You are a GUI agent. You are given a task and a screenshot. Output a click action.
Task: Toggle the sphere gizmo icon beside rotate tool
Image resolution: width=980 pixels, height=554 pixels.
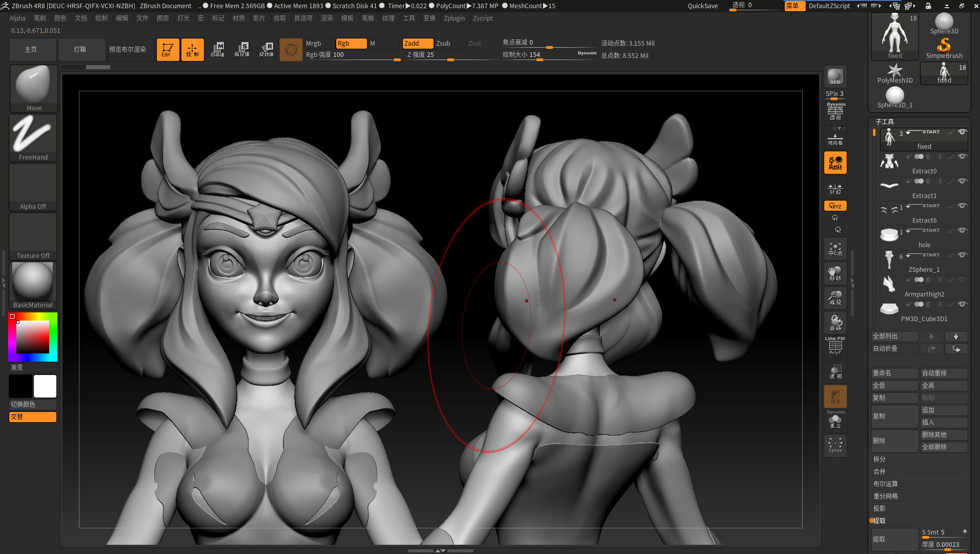291,50
